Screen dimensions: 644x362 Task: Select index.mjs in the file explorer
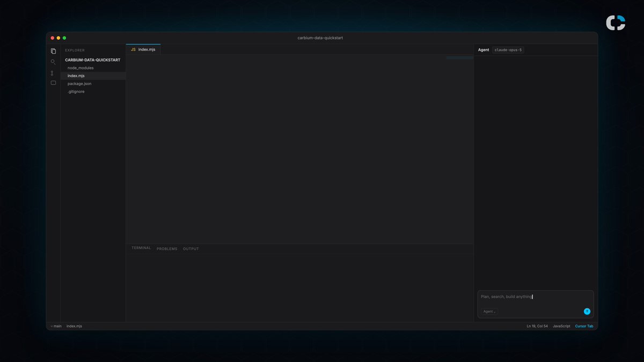[x=93, y=76]
